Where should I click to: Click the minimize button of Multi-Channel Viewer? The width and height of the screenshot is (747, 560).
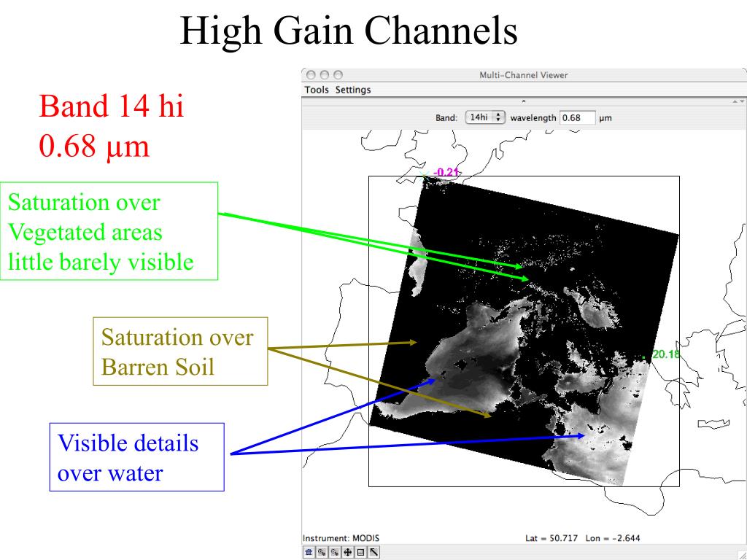(325, 75)
